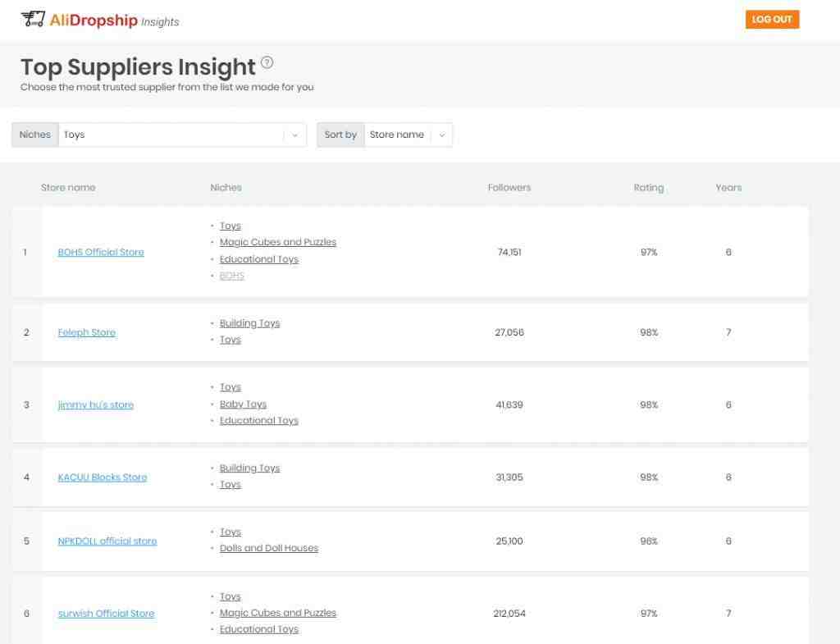Click the Store name column header
This screenshot has height=644, width=840.
pyautogui.click(x=68, y=188)
